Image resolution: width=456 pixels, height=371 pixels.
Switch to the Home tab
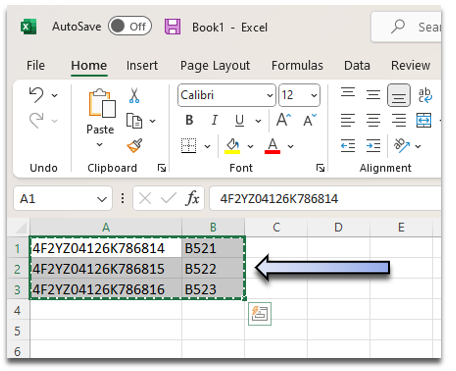89,65
